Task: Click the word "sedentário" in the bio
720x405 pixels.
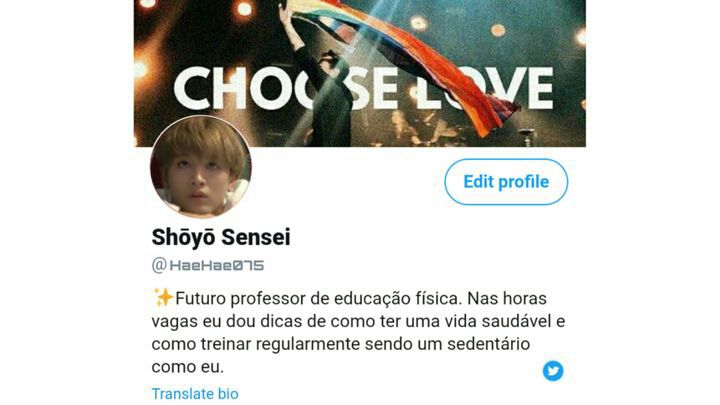Action: [489, 344]
